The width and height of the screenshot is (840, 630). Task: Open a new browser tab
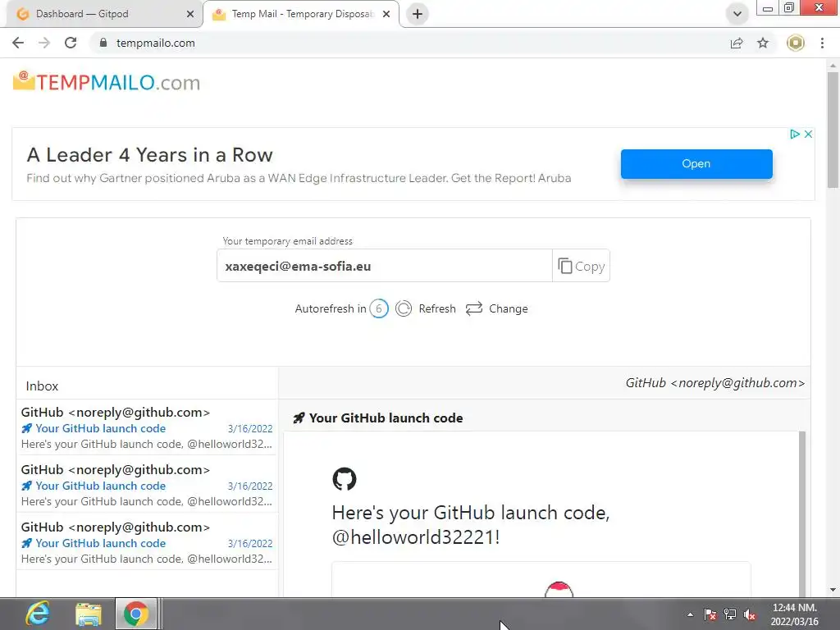click(x=418, y=14)
